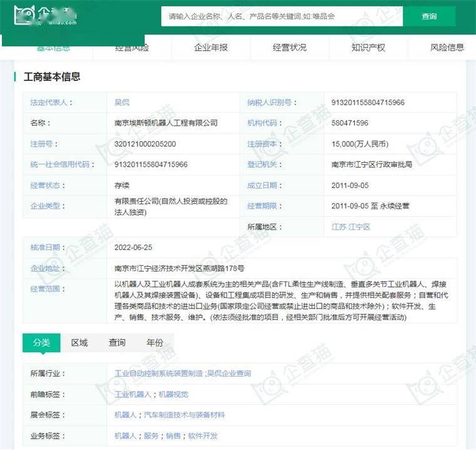Go to the 知识产权 tab
The image size is (476, 450).
coord(368,48)
